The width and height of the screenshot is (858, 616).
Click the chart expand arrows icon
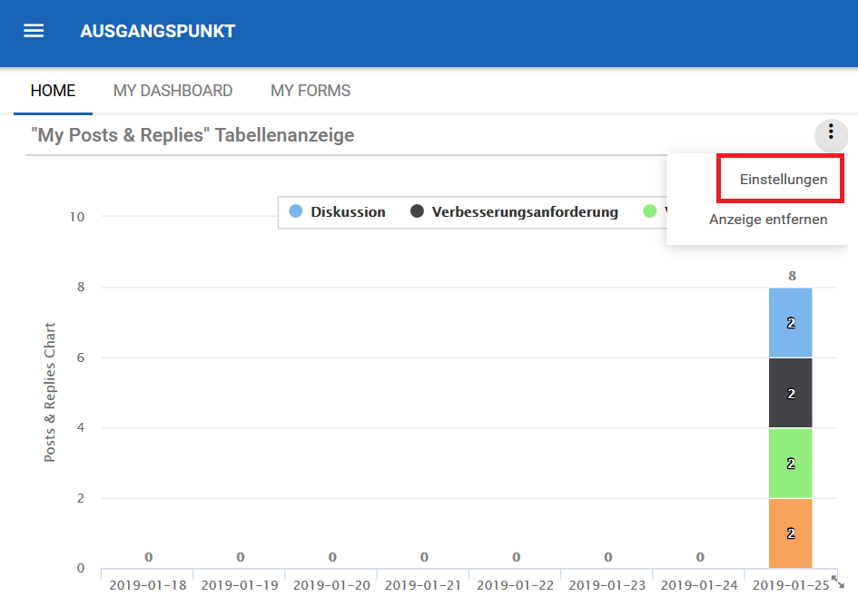tap(838, 582)
